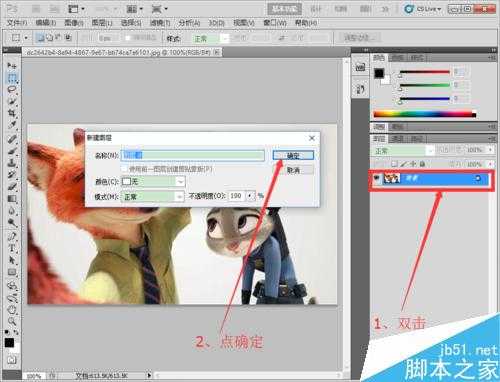Click the 取消 button in the dialog
500x382 pixels.
293,170
